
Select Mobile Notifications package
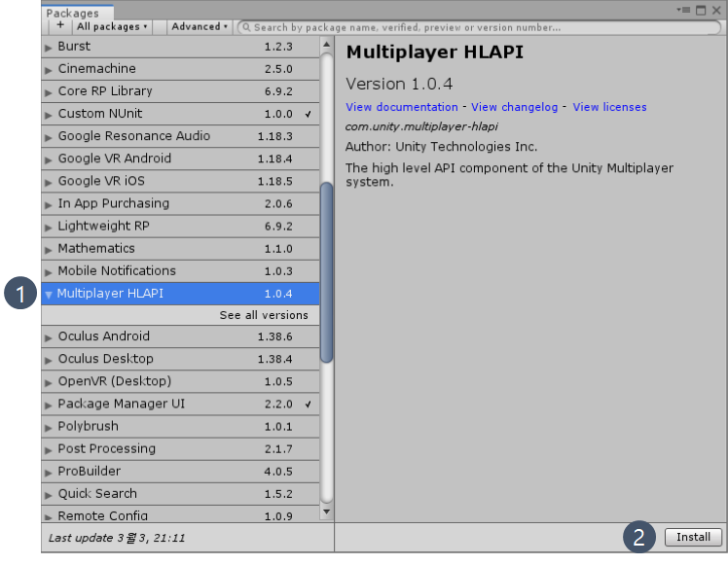click(180, 271)
